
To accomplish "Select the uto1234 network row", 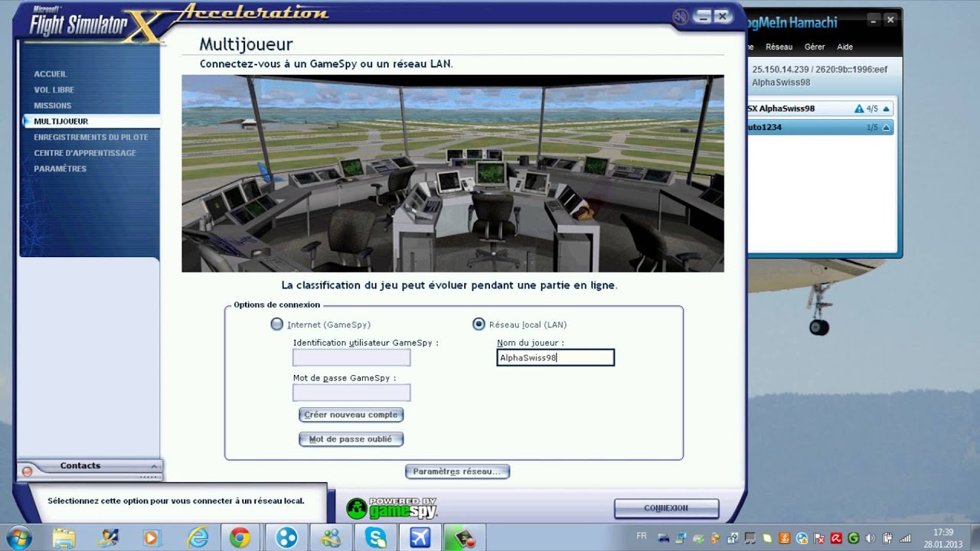I will (821, 128).
